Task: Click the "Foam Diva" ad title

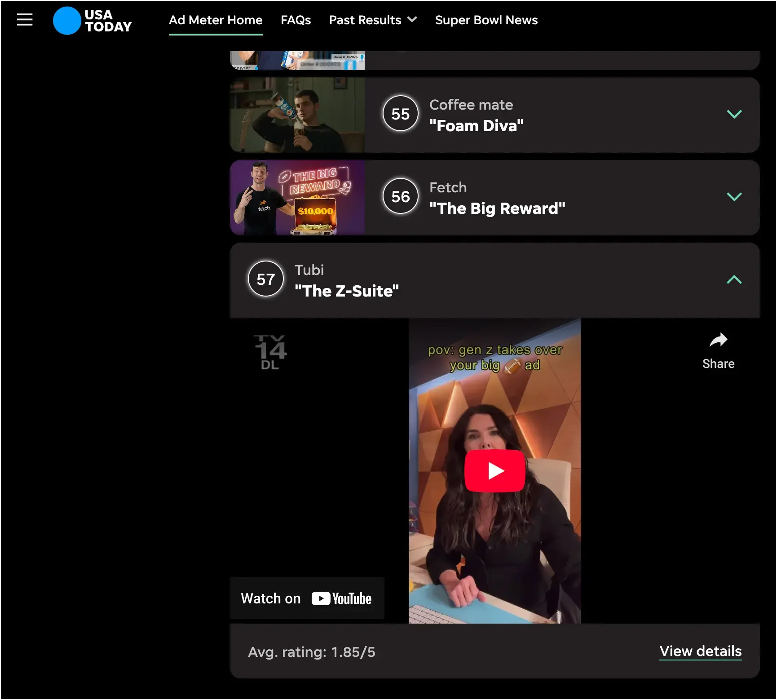Action: (477, 126)
